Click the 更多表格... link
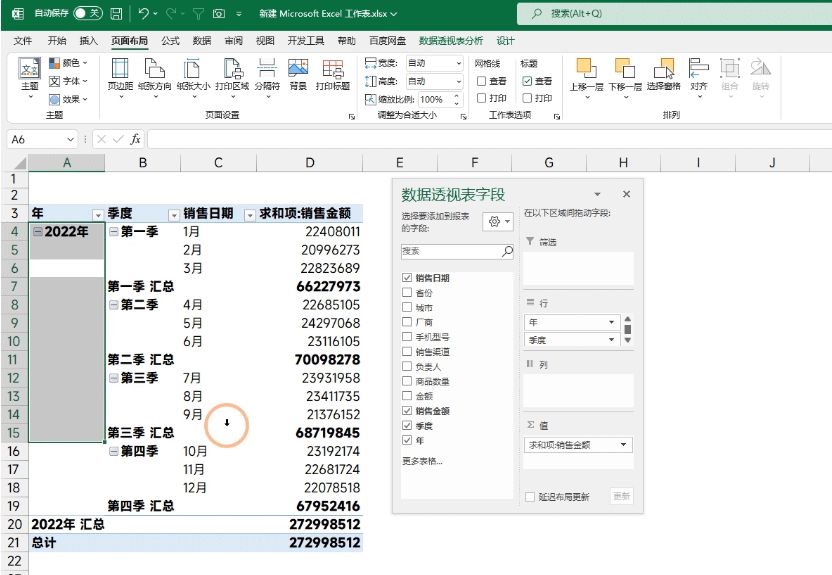The image size is (832, 575). [422, 461]
